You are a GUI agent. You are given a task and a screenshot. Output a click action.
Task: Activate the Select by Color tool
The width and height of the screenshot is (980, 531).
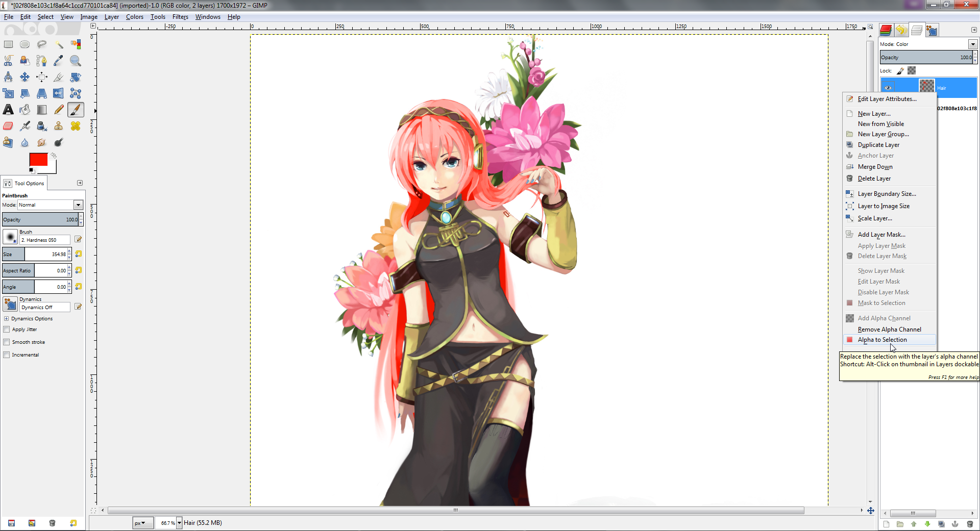point(76,44)
